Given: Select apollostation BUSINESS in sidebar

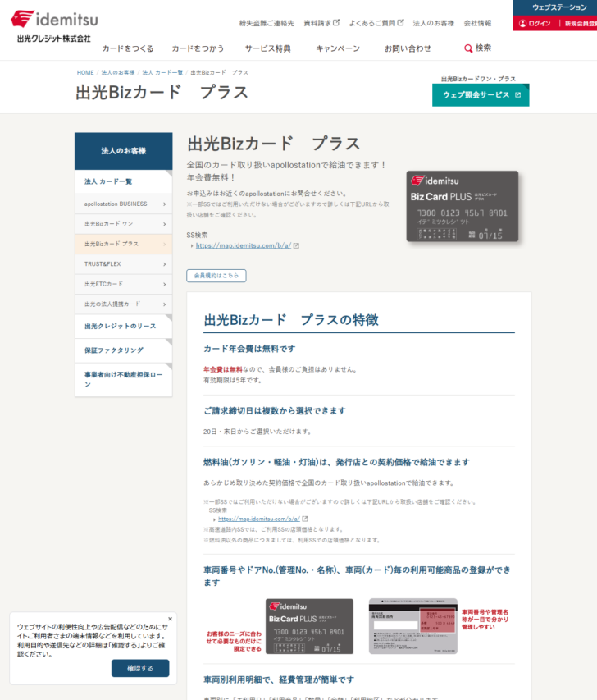Looking at the screenshot, I should coord(124,204).
